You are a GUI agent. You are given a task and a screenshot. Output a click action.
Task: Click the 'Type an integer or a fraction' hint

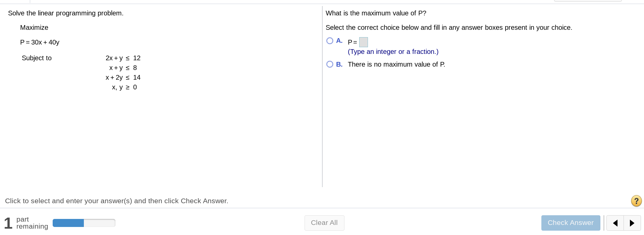[x=393, y=52]
